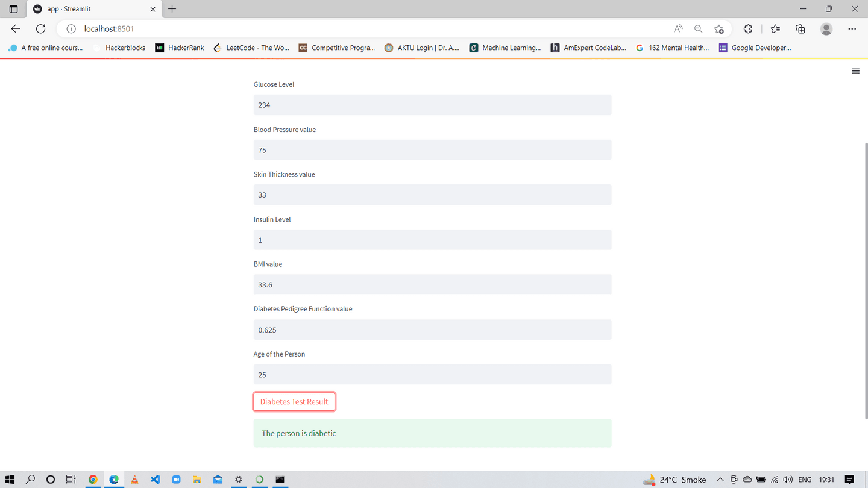Viewport: 868px width, 488px height.
Task: Open Meet Now tray icon
Action: coord(734,480)
